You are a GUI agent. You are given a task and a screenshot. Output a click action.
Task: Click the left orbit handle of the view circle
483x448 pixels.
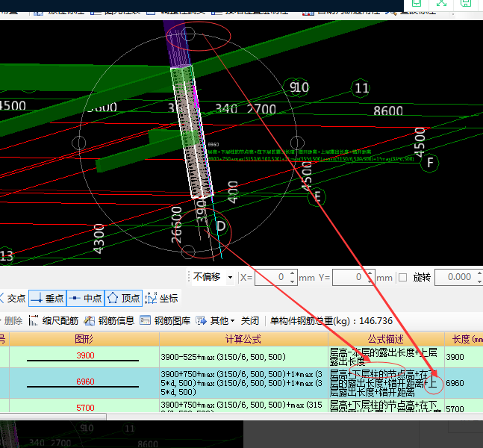pos(79,143)
